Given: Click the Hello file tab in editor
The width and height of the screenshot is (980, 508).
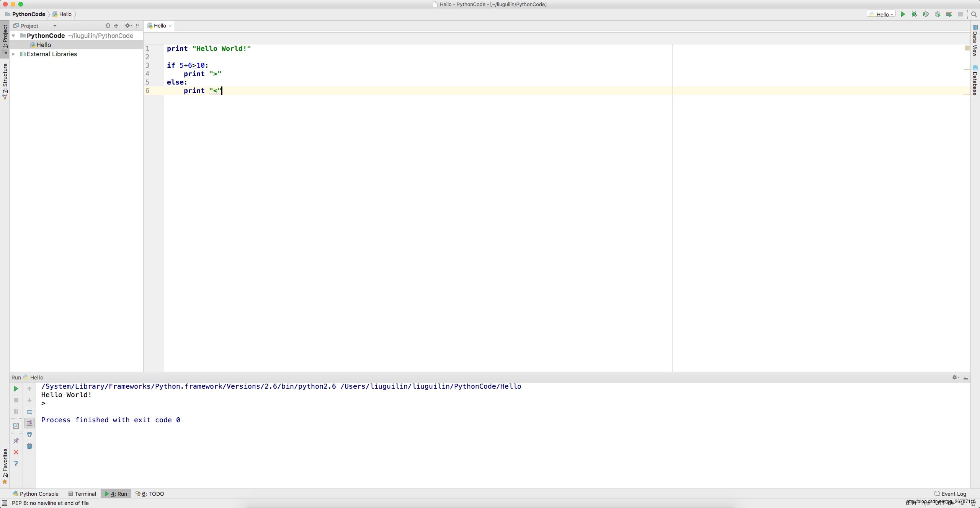Looking at the screenshot, I should tap(160, 26).
